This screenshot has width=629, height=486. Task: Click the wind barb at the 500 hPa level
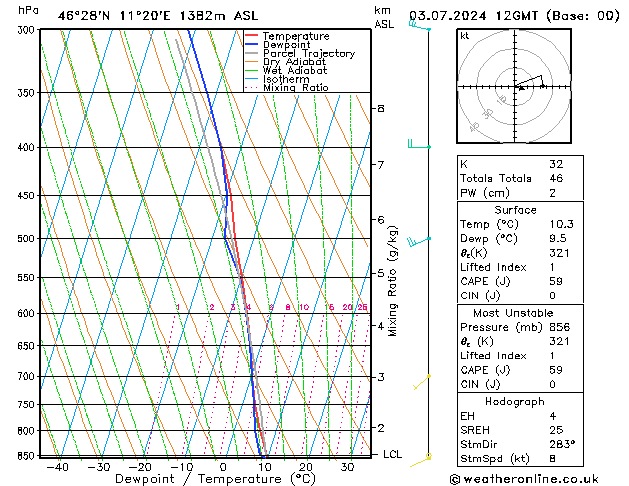(x=419, y=241)
